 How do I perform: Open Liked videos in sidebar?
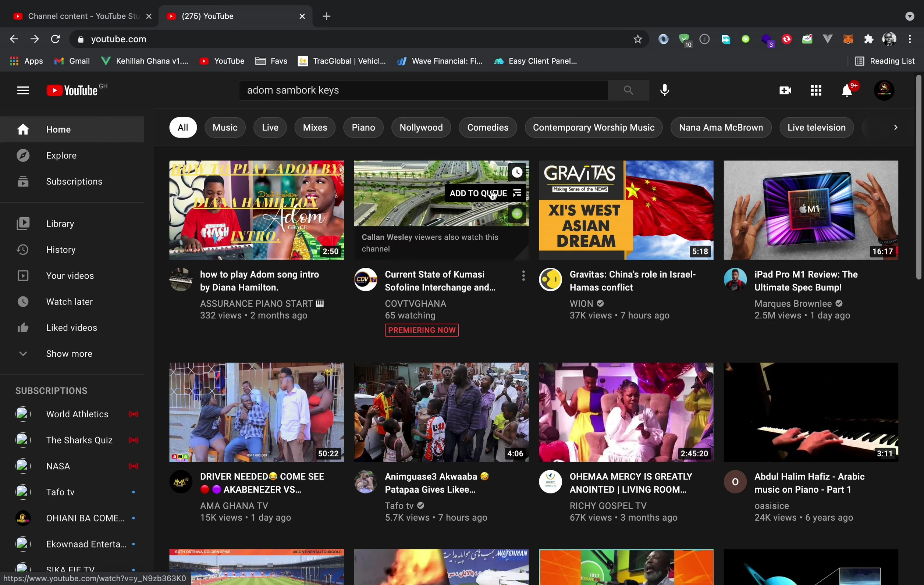tap(72, 328)
